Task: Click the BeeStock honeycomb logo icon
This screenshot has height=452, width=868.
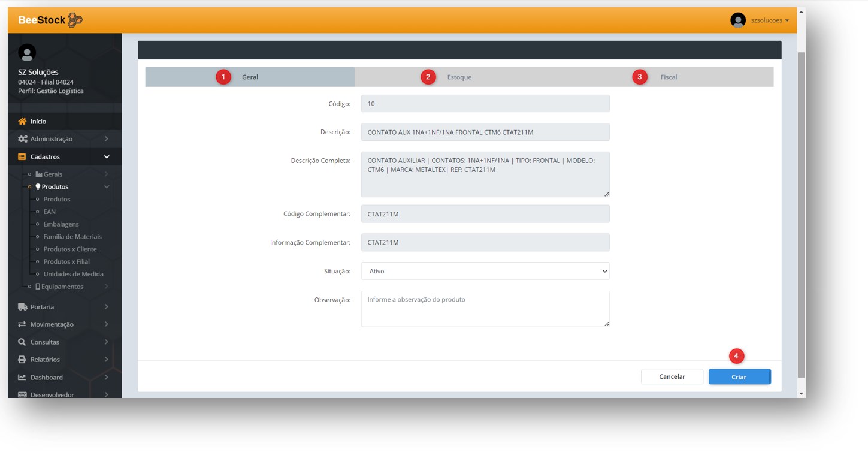Action: click(x=75, y=20)
